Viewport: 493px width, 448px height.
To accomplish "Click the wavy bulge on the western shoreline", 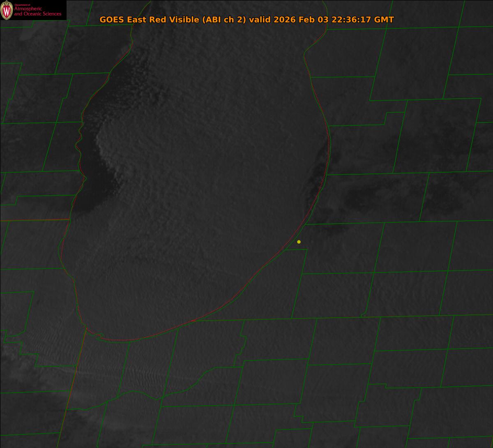I will [78, 140].
